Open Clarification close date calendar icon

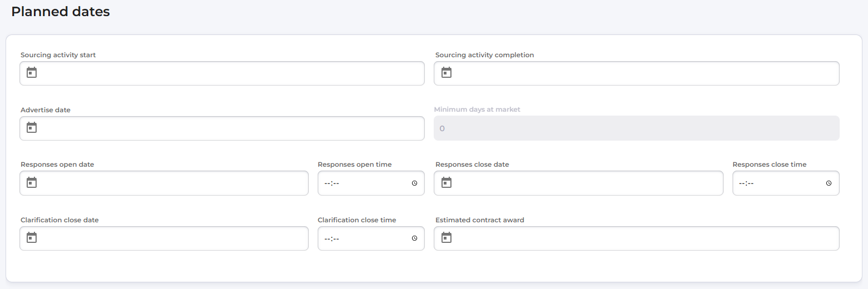(32, 238)
